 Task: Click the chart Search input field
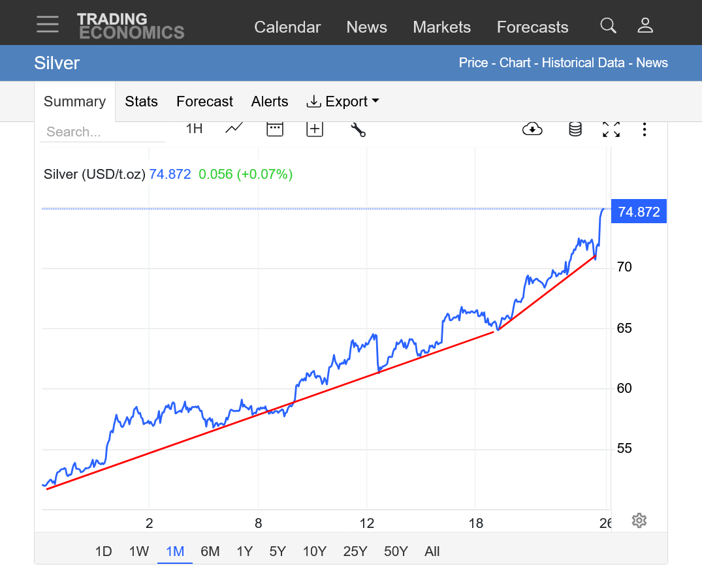coord(102,132)
